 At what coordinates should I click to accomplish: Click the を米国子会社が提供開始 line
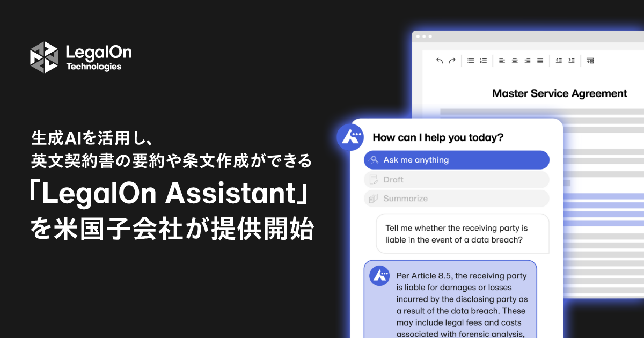[x=172, y=230]
